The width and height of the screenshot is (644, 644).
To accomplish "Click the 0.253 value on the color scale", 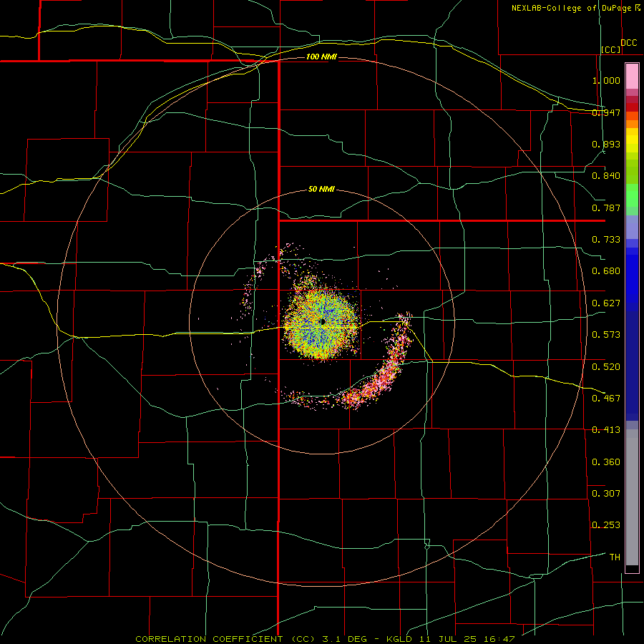I will point(606,525).
